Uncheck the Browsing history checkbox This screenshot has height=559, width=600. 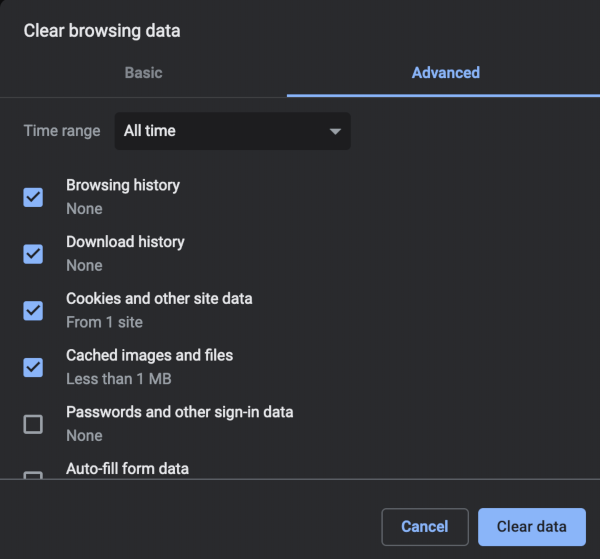[33, 197]
